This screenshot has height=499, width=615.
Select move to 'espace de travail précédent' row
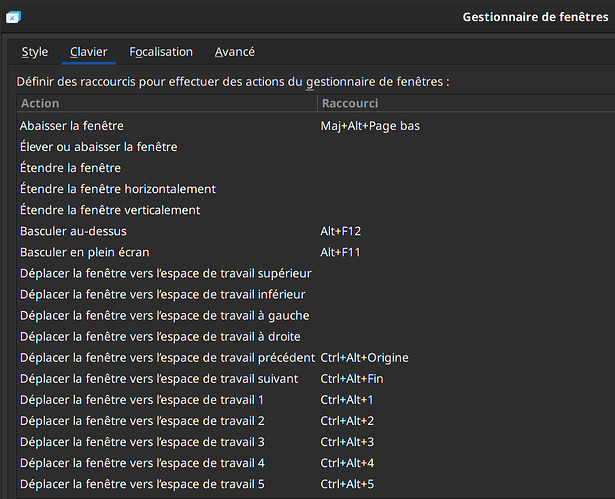point(167,357)
